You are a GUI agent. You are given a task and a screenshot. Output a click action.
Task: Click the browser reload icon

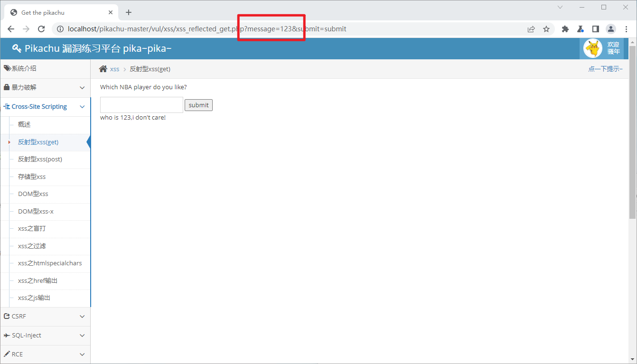(x=41, y=29)
